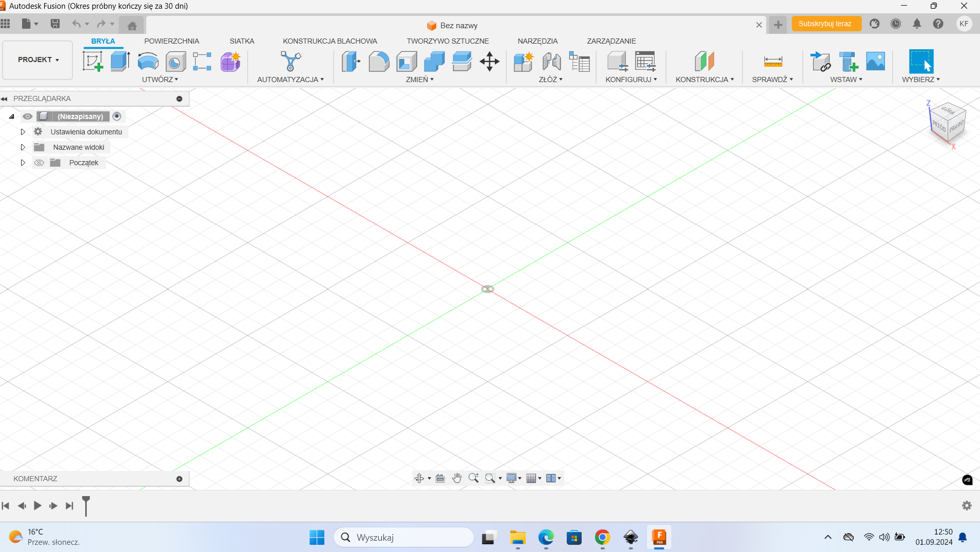Select the Pan hand tool
The width and height of the screenshot is (980, 552).
(457, 478)
